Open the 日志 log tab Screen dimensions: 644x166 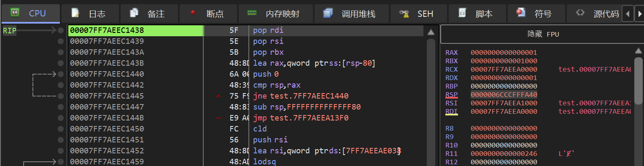pyautogui.click(x=90, y=13)
